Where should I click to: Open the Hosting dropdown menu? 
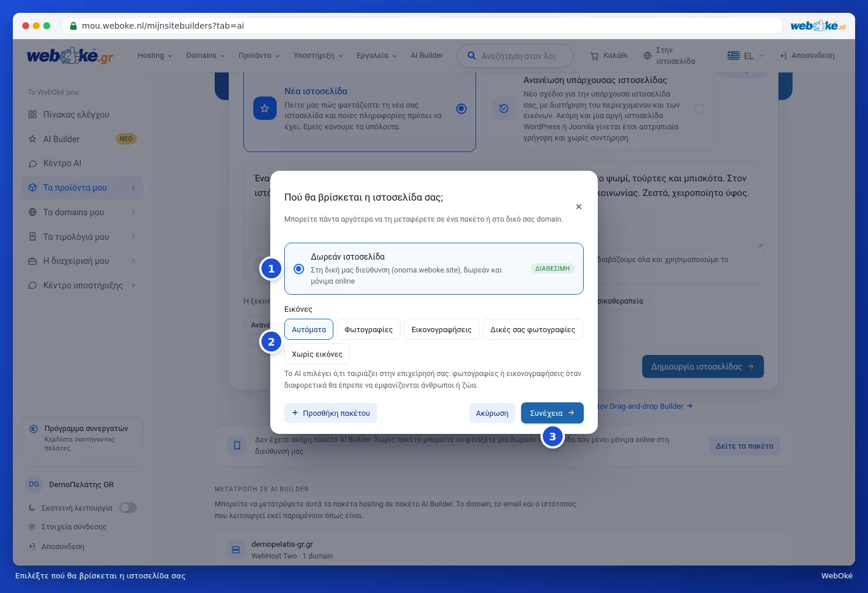155,56
